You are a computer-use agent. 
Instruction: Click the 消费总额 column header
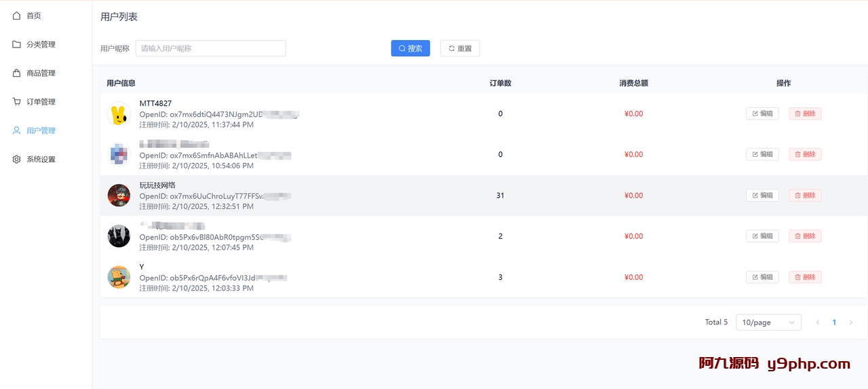[633, 83]
